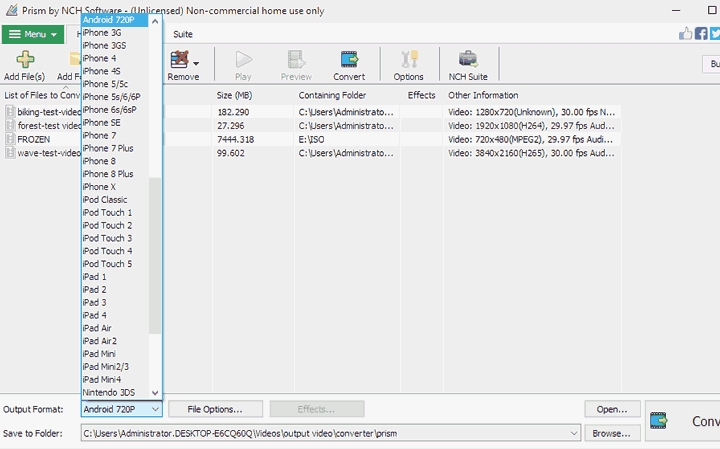The width and height of the screenshot is (720, 449).
Task: Select iPod Touch 2 format
Action: coord(115,225)
